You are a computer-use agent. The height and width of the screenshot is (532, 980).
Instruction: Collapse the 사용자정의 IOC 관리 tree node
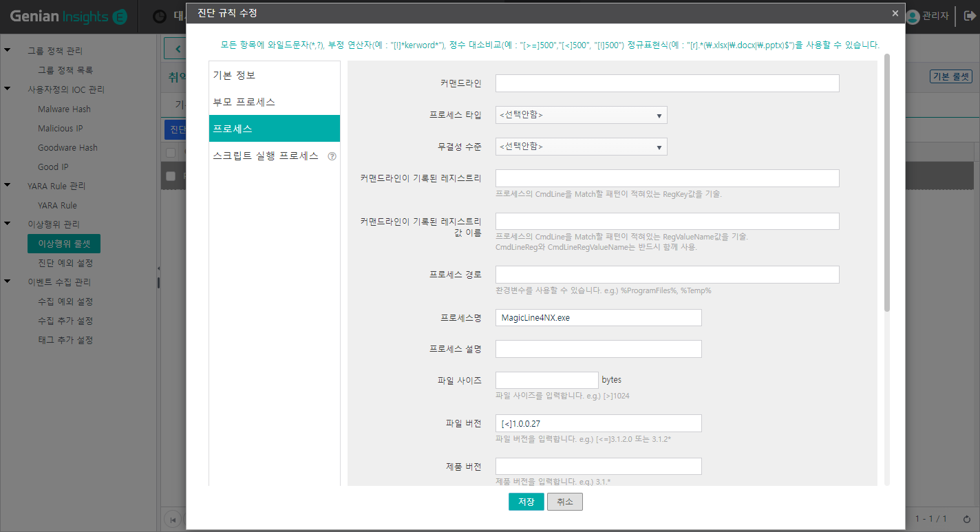click(x=8, y=89)
